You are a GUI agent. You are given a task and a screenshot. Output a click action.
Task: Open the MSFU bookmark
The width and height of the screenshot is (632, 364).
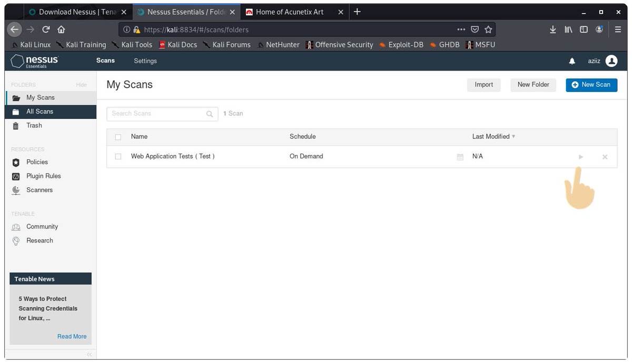click(480, 45)
